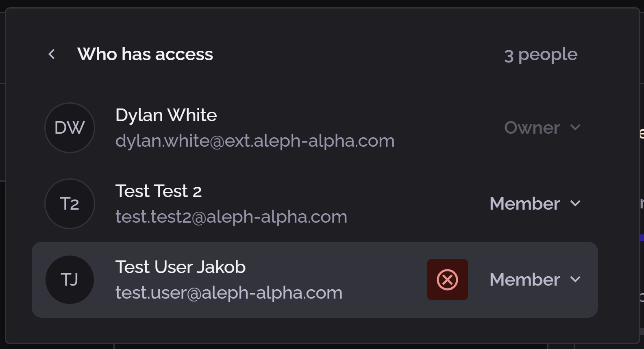Open Test User Jakob's Member role dropdown
Screen dimensions: 644x349
coord(525,280)
